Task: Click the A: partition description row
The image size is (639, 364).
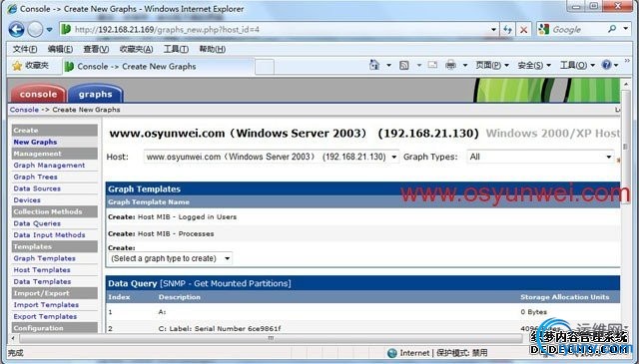Action: pyautogui.click(x=362, y=312)
